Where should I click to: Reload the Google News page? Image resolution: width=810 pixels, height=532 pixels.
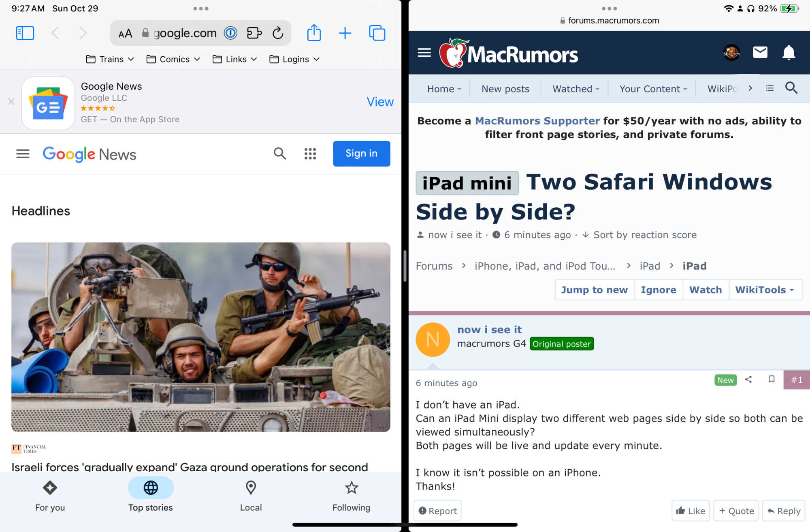coord(278,33)
